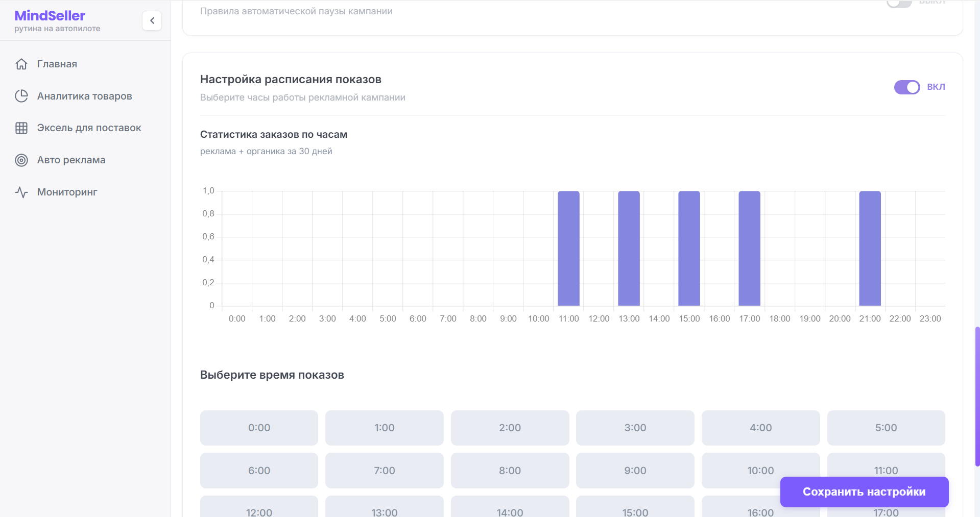
Task: Disable the schedule toggle labeled ВКЛ
Action: (906, 87)
